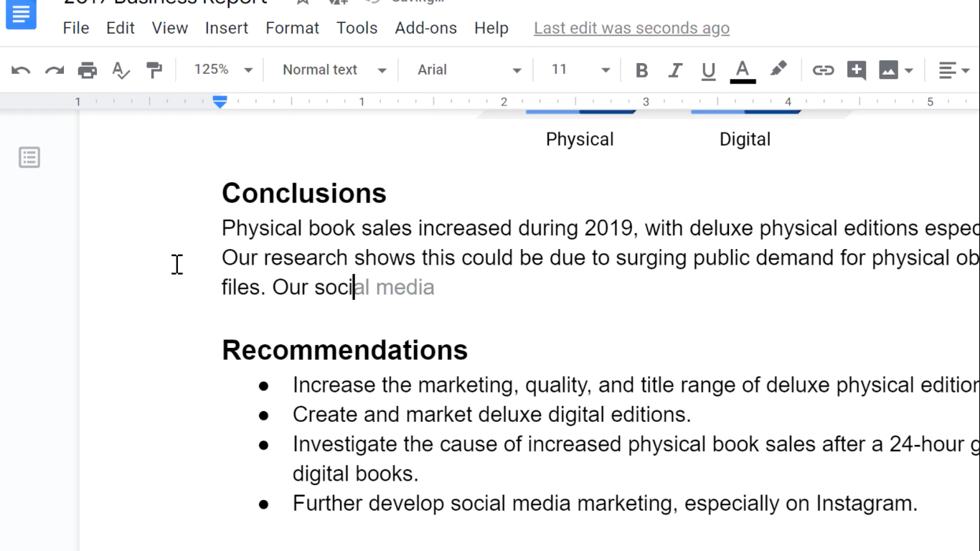Image resolution: width=980 pixels, height=551 pixels.
Task: Expand the Normal text styles dropdown
Action: tap(334, 70)
